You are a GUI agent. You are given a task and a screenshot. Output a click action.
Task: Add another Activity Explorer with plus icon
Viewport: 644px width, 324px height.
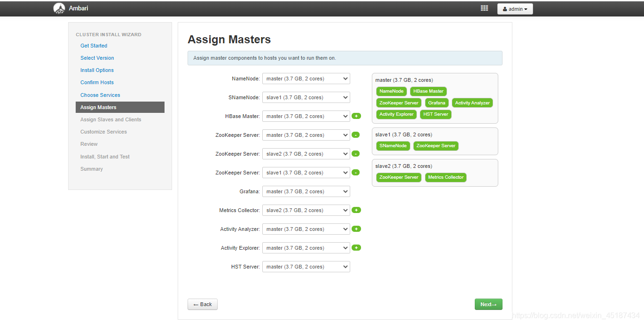(356, 248)
